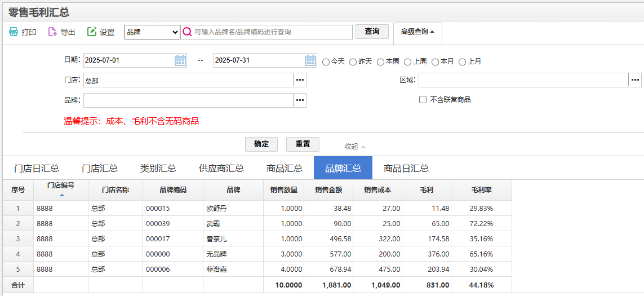Select the 无品牌 brand cell

point(233,254)
